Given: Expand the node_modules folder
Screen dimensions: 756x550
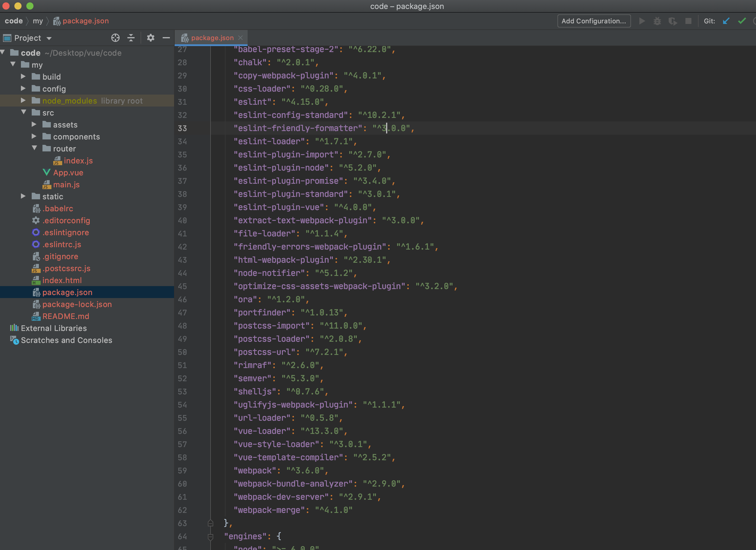Looking at the screenshot, I should 23,100.
